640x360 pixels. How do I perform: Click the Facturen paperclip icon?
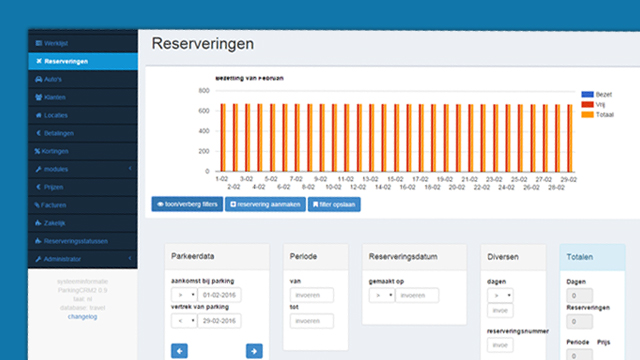coord(37,205)
